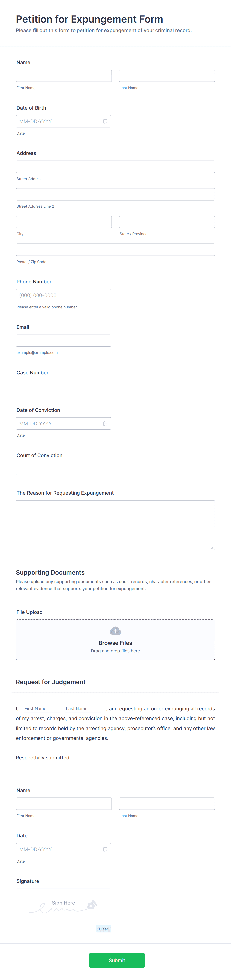The image size is (231, 980).
Task: Clear the signature field
Action: point(103,929)
